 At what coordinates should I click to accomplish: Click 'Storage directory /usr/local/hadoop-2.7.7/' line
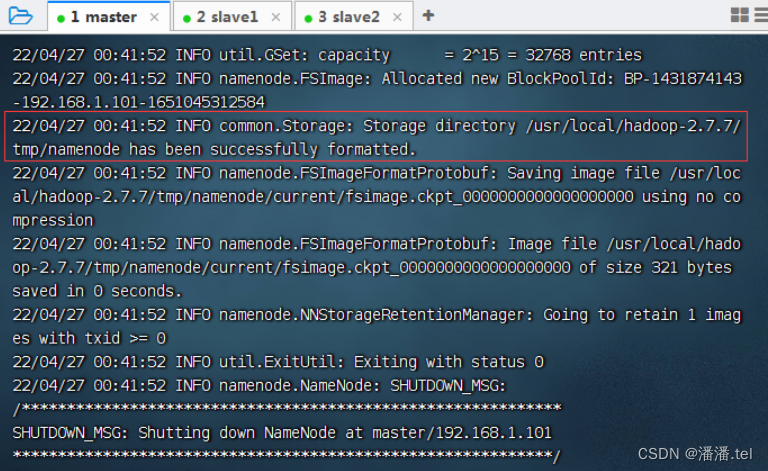click(377, 126)
